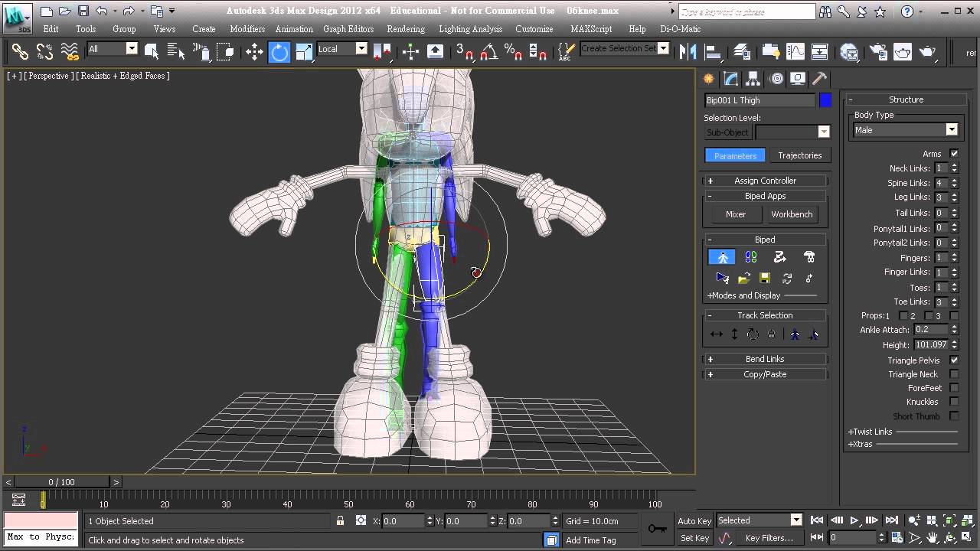Activate the Select and Rotate tool

[x=279, y=51]
